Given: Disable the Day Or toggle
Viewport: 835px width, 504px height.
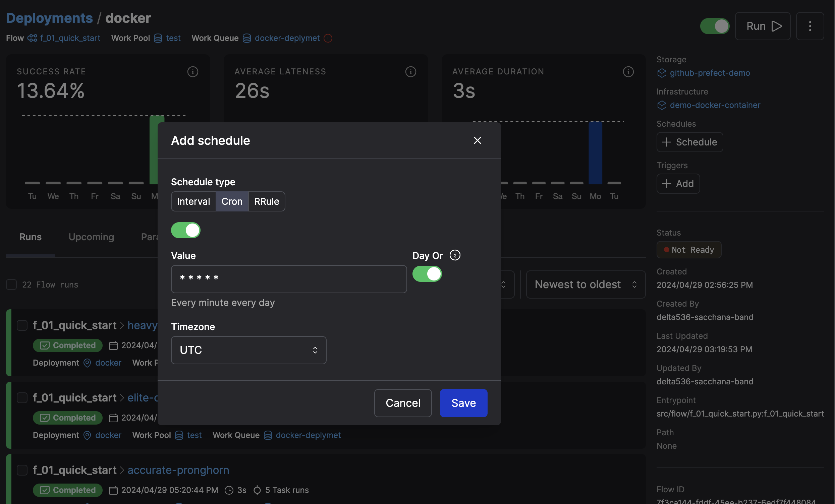Looking at the screenshot, I should click(427, 274).
